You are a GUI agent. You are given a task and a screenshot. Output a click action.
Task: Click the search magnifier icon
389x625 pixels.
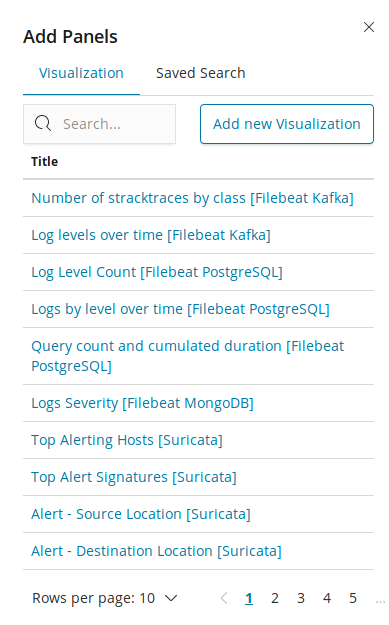43,123
